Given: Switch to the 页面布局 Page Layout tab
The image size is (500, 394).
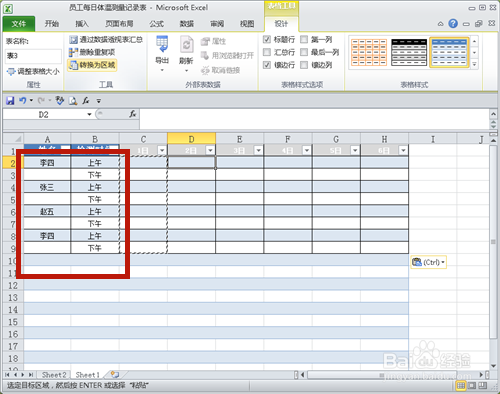Looking at the screenshot, I should 119,24.
